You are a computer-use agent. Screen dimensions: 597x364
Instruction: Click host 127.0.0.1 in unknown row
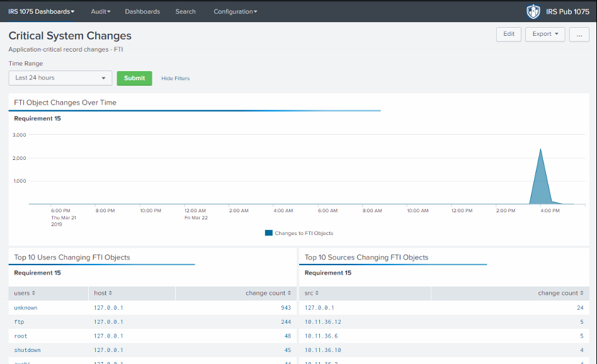tap(108, 308)
